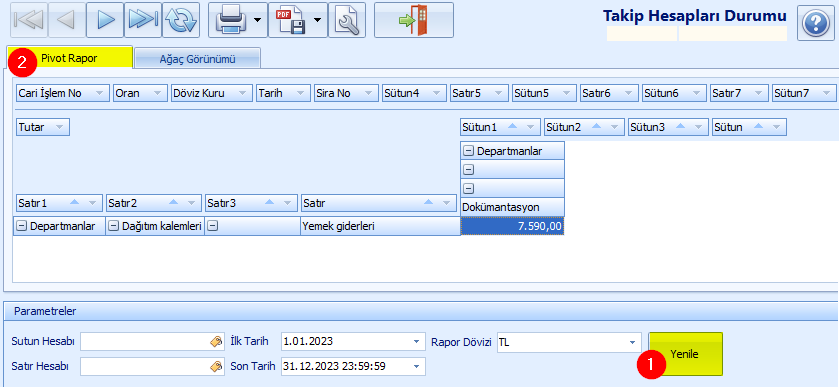Collapse third blank column header level
This screenshot has height=387, width=839.
pos(468,188)
